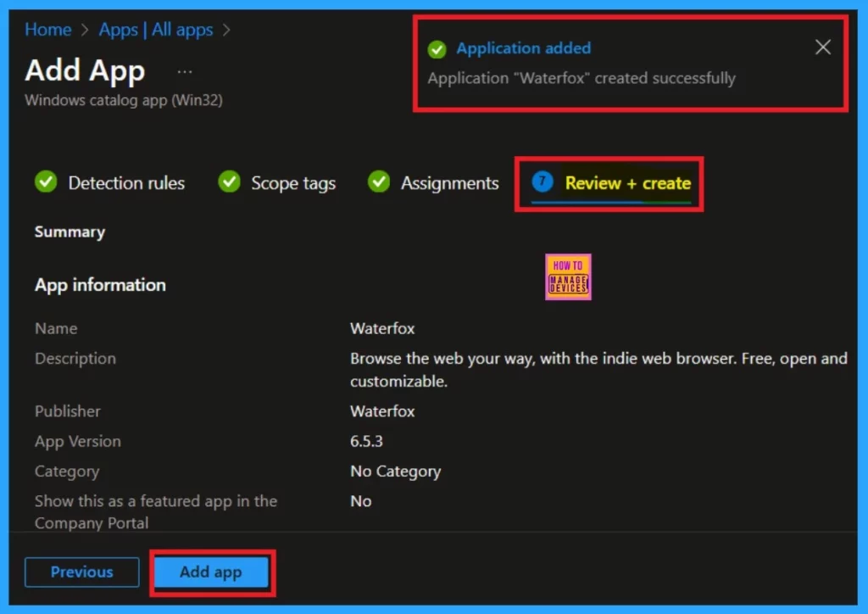Click the App Version field label
Screen dimensions: 868x614
tap(77, 441)
